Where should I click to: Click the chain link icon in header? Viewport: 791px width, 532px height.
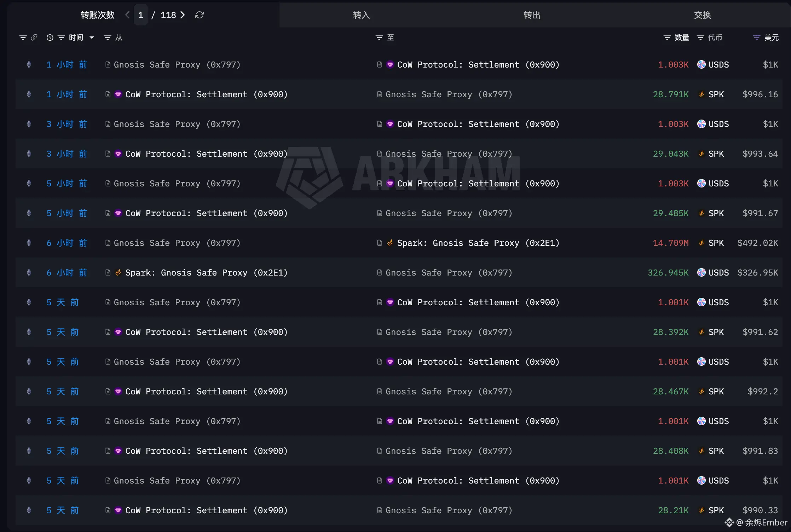(34, 37)
